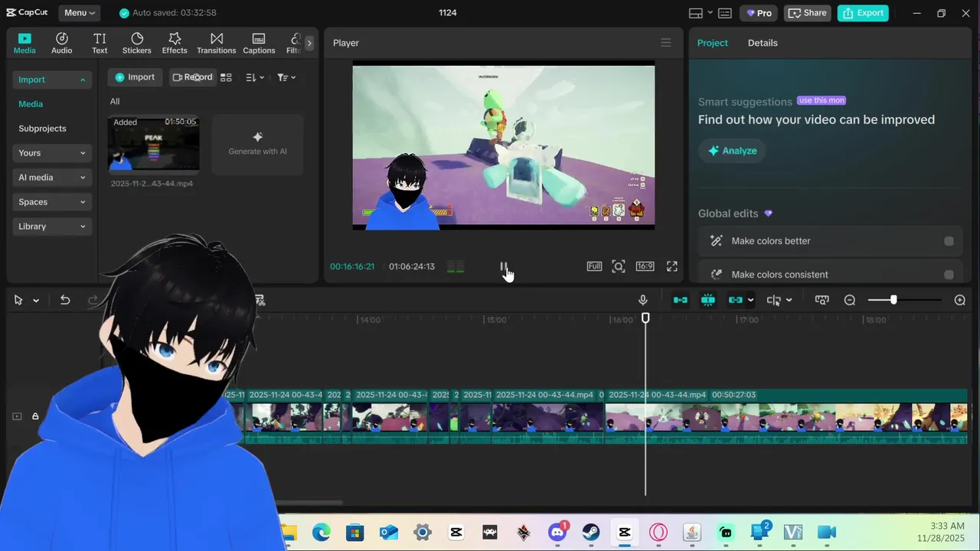
Task: Open the linkage option dropdown arrow
Action: (x=750, y=301)
